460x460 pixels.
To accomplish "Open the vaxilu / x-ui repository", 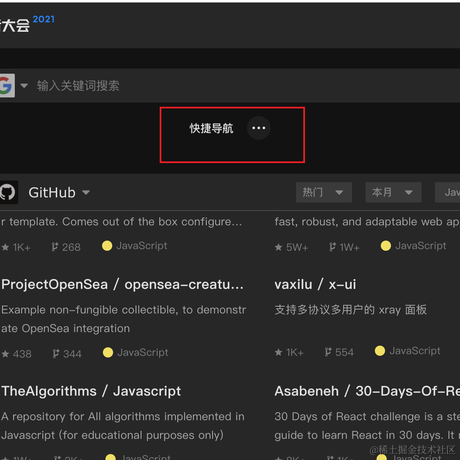I will (x=315, y=285).
